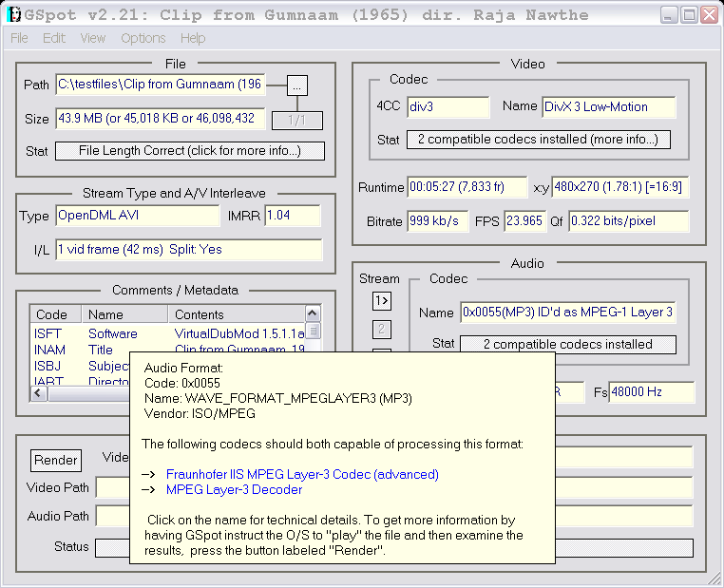
Task: Select the INAM Title metadata row
Action: click(x=167, y=349)
